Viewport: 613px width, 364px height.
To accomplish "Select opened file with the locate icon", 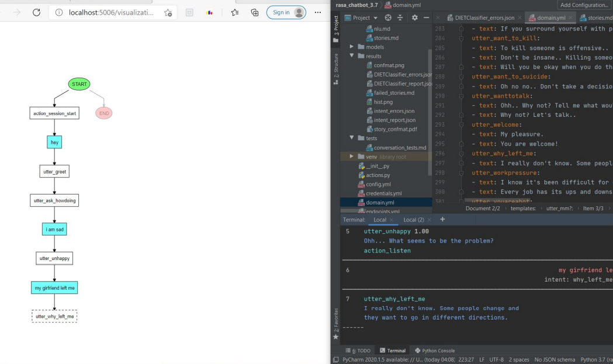I will pos(387,18).
